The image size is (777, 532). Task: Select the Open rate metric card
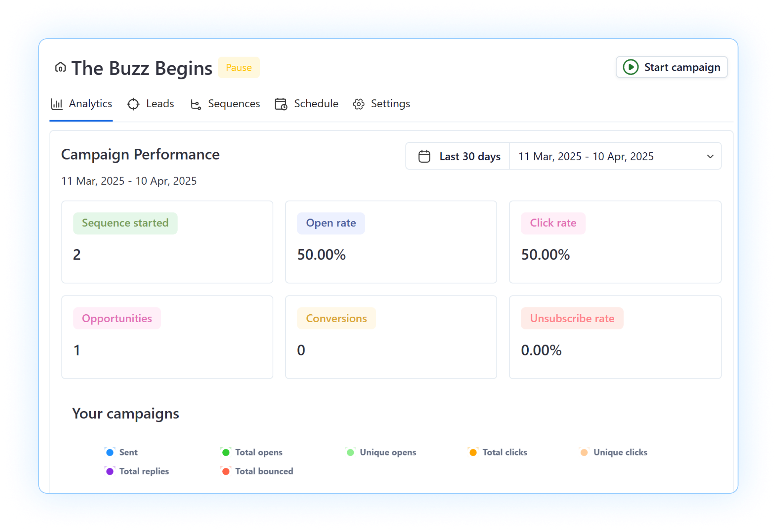click(x=391, y=242)
